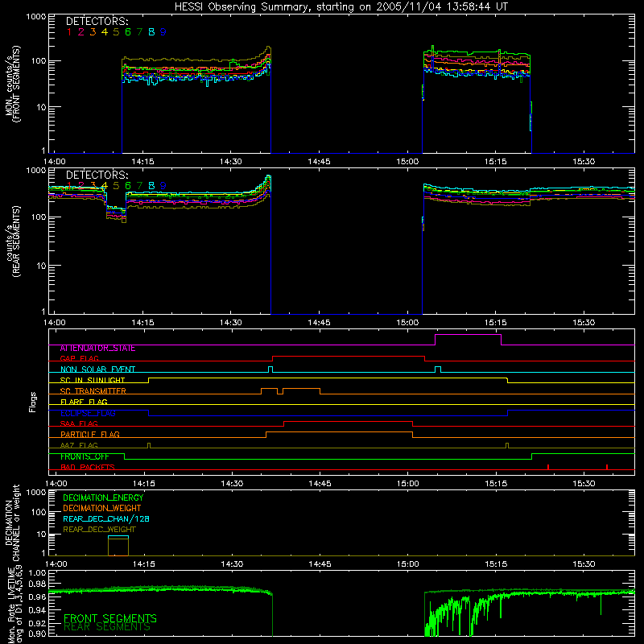Click the 14:45 tick label under Flags panel

320,484
